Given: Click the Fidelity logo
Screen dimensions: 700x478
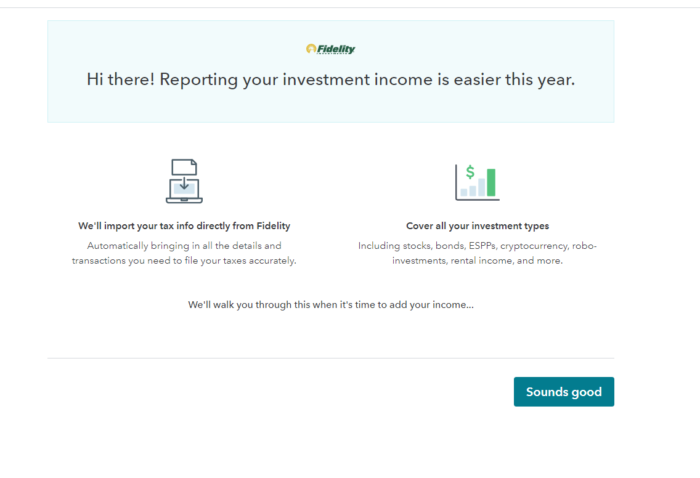Looking at the screenshot, I should [331, 49].
